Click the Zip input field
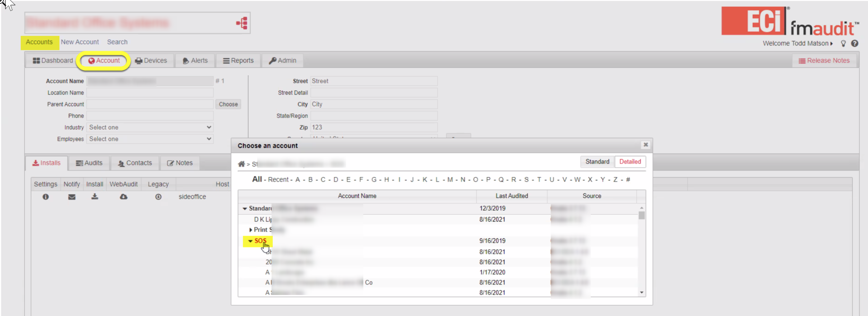The width and height of the screenshot is (868, 316). tap(374, 128)
